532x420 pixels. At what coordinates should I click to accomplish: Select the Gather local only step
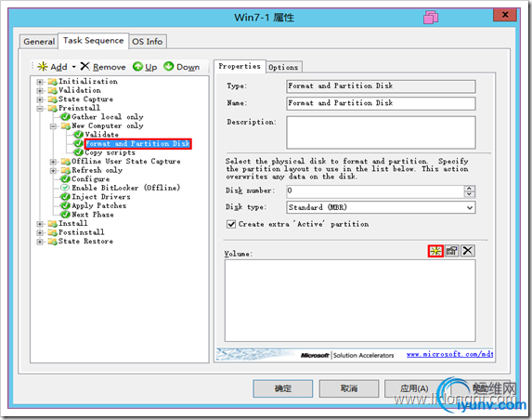coord(107,117)
